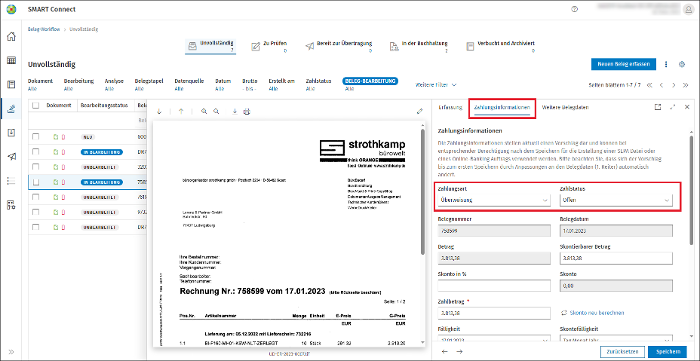Image resolution: width=700 pixels, height=361 pixels.
Task: Open the Weitere Belegdaten tab
Action: 565,108
